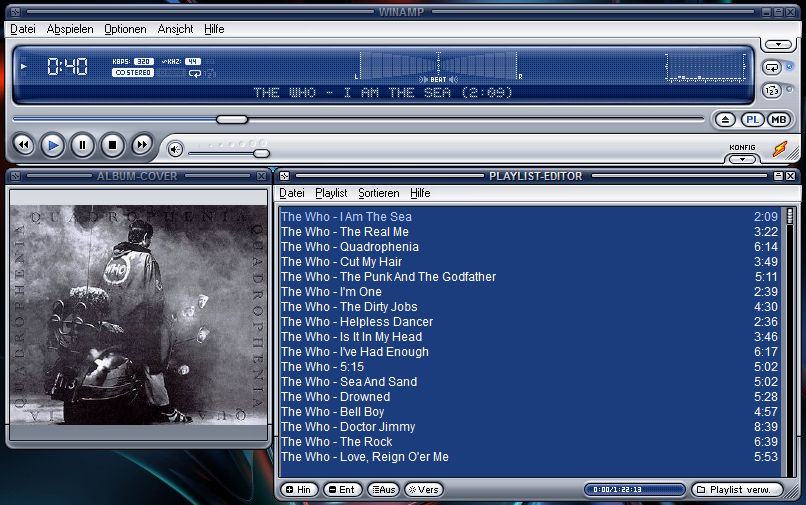Click the Hin (add) button
Image resolution: width=806 pixels, height=505 pixels.
coord(299,490)
